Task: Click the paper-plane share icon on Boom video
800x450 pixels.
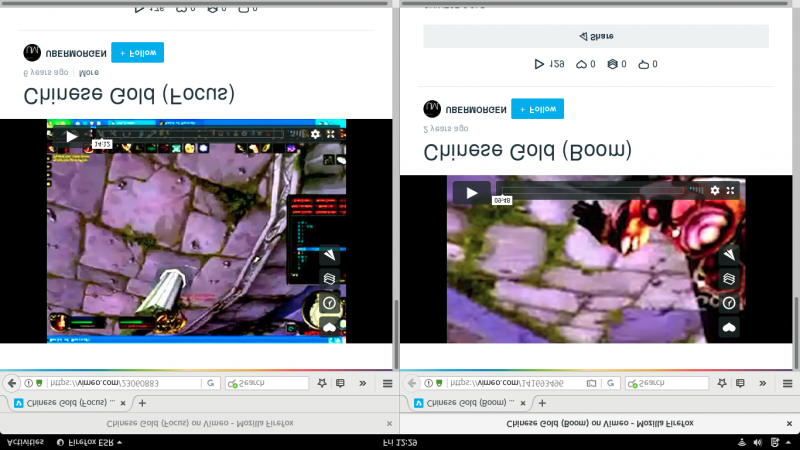Action: click(729, 255)
